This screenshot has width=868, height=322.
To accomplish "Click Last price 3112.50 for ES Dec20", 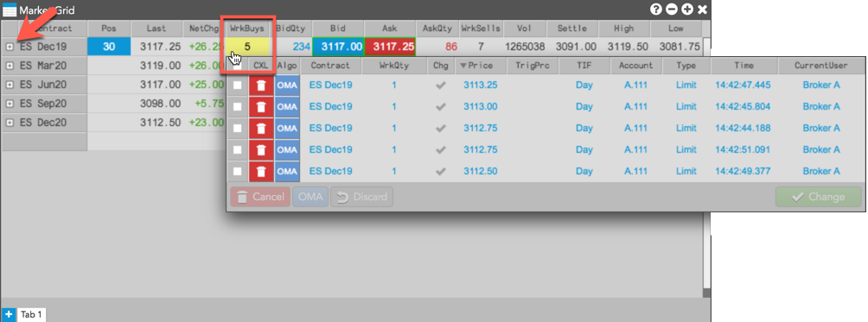I will point(162,122).
